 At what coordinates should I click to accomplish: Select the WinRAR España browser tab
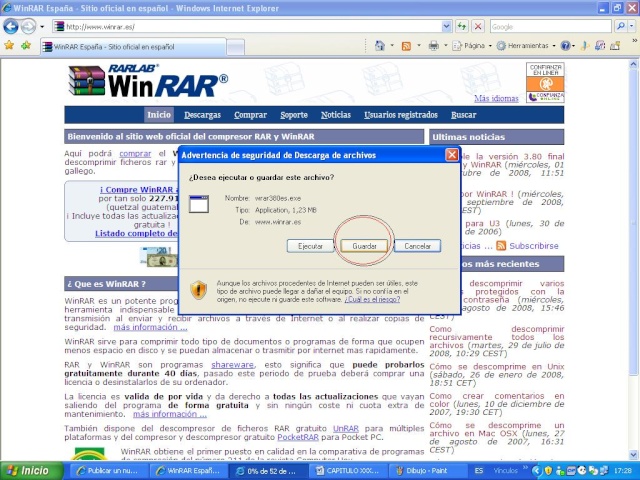pyautogui.click(x=133, y=47)
